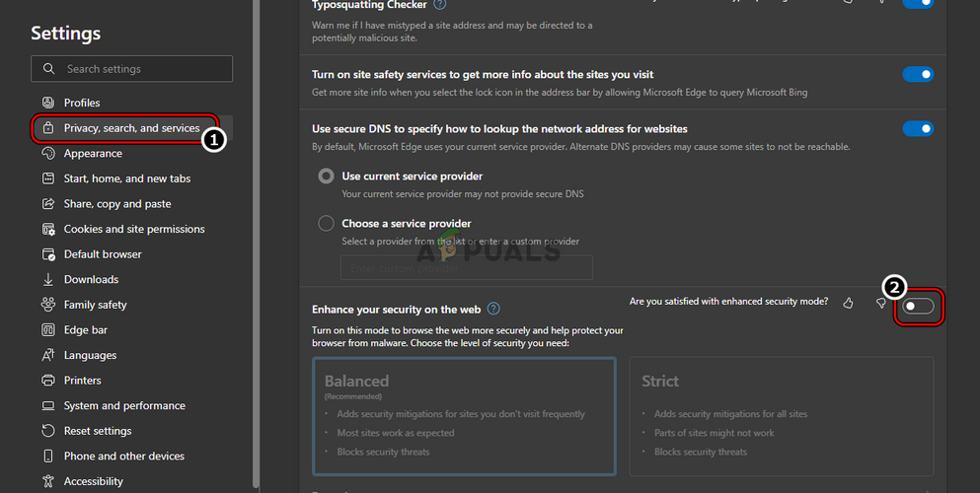
Task: Click the help icon beside Typosquatting Checker
Action: point(440,4)
